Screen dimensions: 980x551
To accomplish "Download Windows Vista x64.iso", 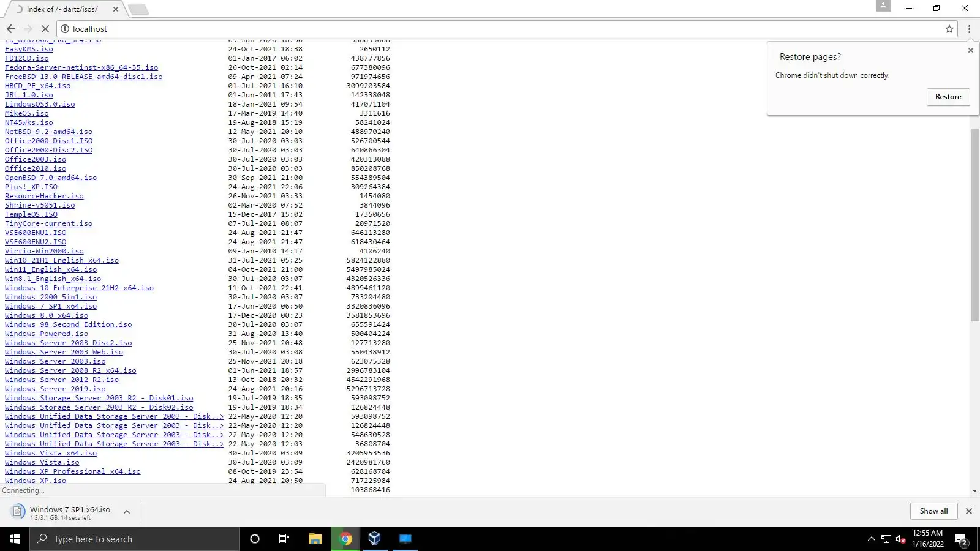I will coord(51,453).
